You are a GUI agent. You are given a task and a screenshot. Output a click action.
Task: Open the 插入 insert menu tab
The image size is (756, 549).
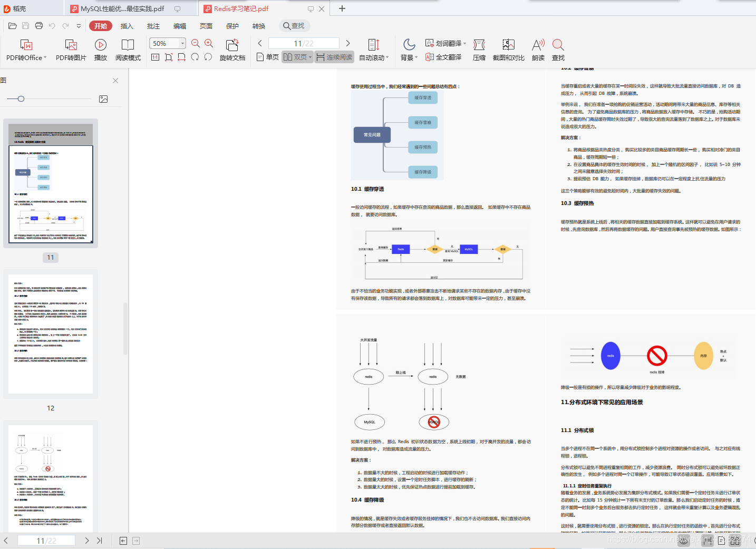(127, 26)
